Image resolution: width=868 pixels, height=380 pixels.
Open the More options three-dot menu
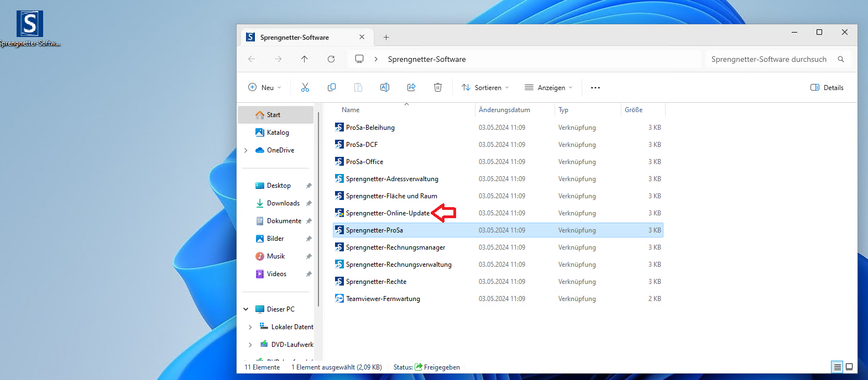[595, 87]
